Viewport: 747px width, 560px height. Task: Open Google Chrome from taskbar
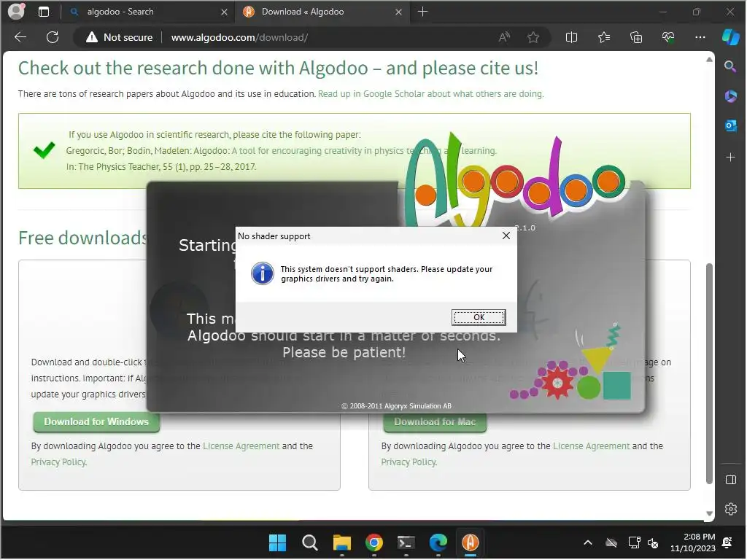374,542
